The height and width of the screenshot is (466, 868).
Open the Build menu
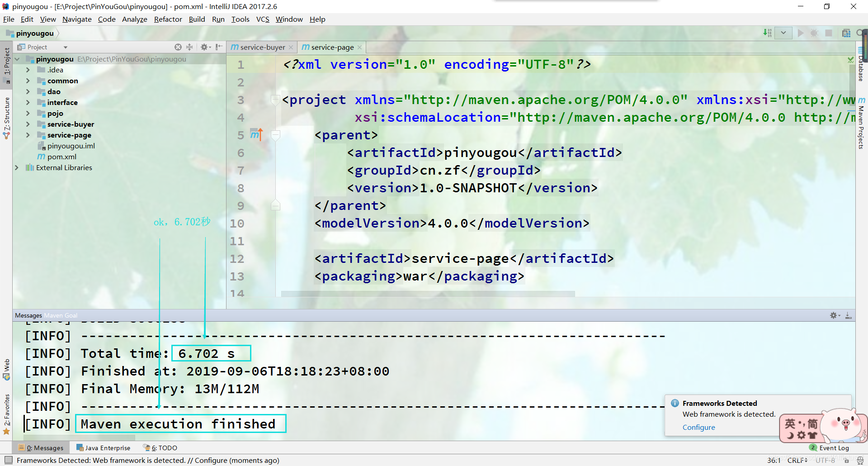pos(197,19)
